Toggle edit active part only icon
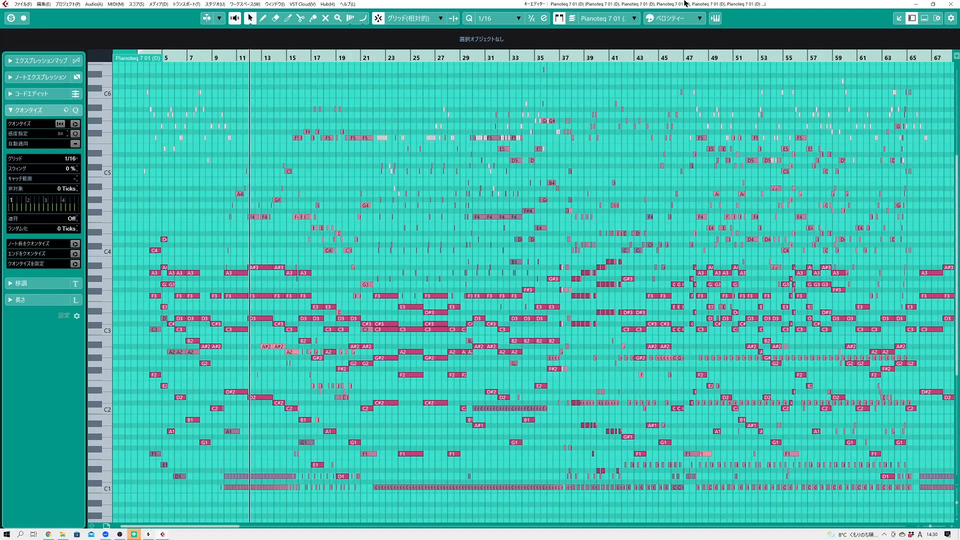The height and width of the screenshot is (540, 960). pyautogui.click(x=572, y=18)
